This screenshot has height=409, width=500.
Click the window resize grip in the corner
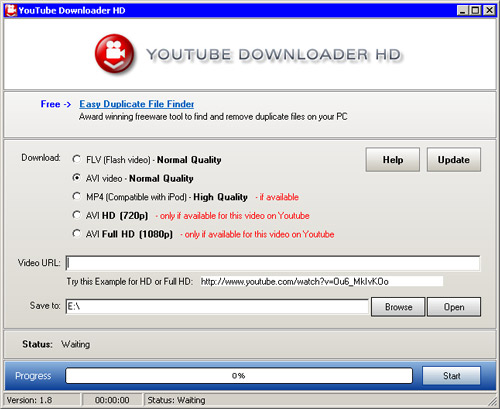(492, 401)
